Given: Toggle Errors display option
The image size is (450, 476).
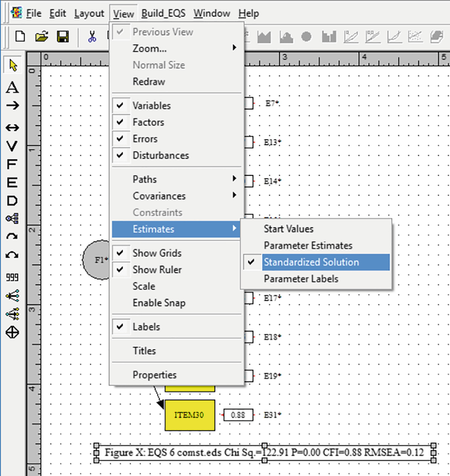Looking at the screenshot, I should (177, 139).
